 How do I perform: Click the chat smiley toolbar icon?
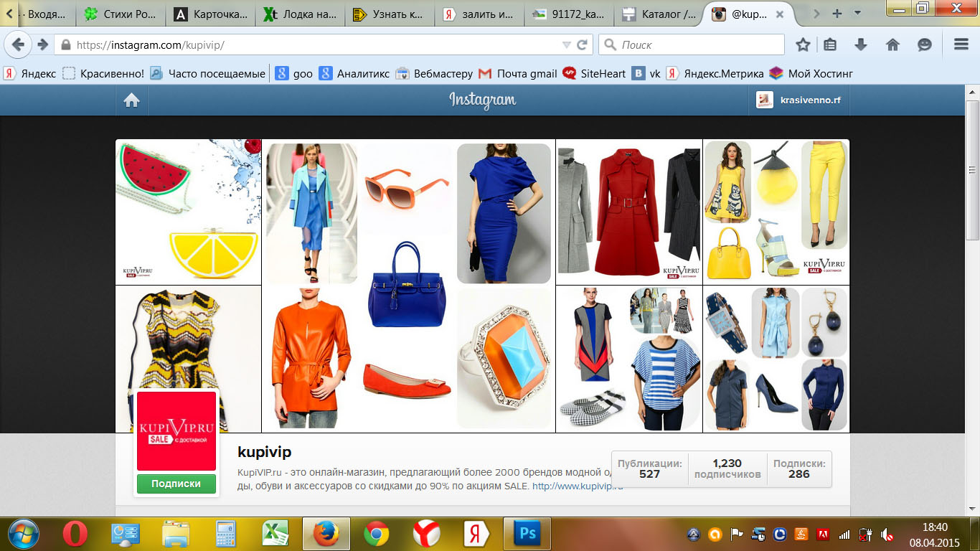click(x=925, y=44)
